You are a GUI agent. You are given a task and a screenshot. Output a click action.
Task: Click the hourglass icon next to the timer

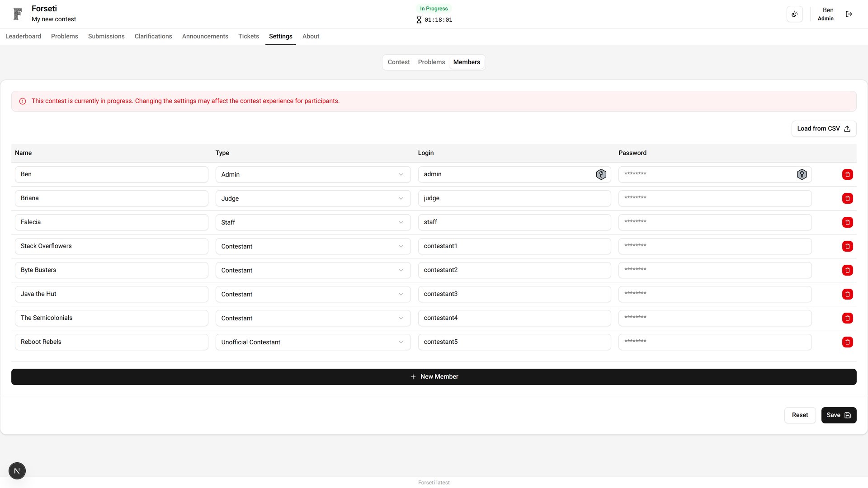point(418,20)
